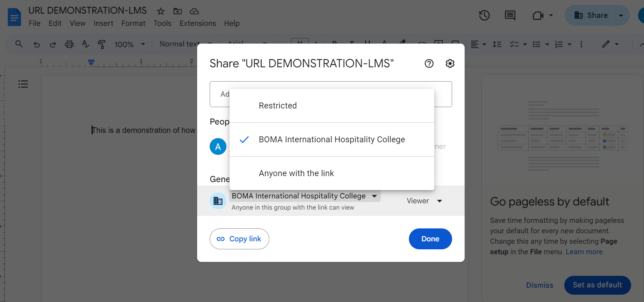
Task: Click the document title URL DEMONSTRATION-LMS
Action: [87, 10]
